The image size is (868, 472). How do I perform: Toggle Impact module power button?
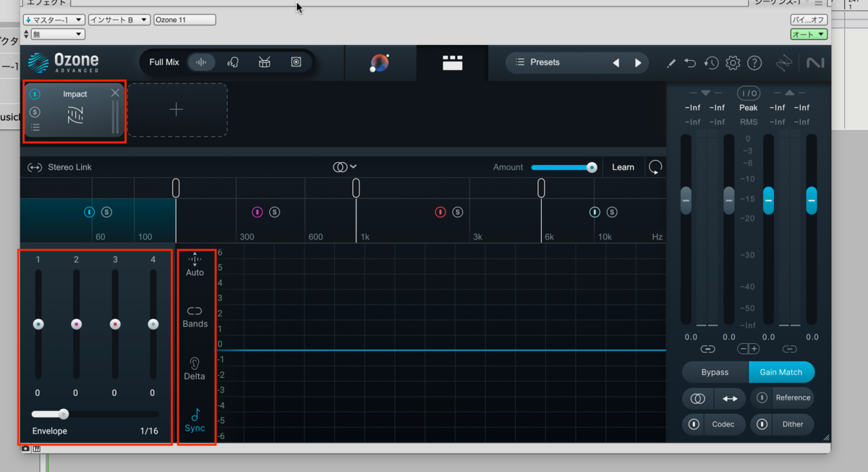pyautogui.click(x=35, y=94)
